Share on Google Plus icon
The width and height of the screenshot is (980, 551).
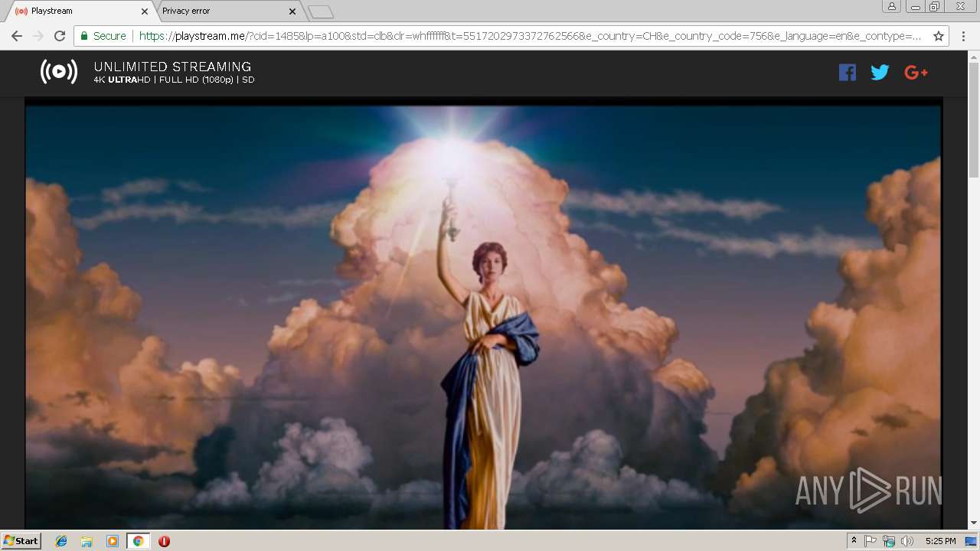916,73
